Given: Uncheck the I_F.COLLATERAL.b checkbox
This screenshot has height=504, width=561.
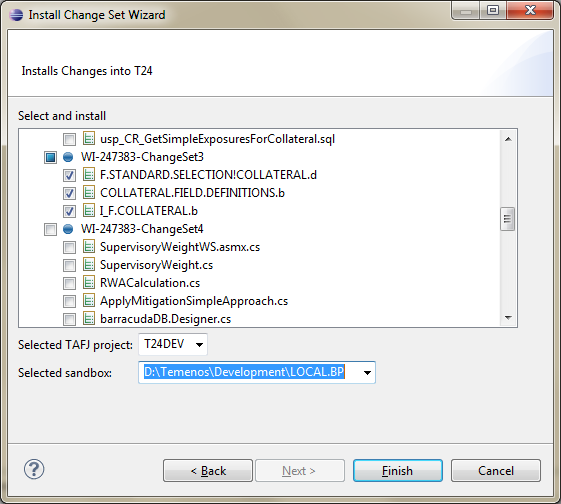Looking at the screenshot, I should click(69, 211).
